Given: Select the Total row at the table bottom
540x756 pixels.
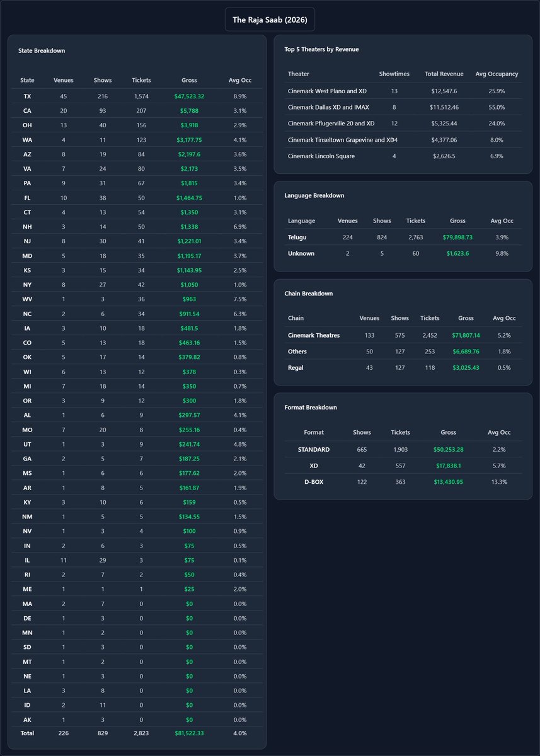Looking at the screenshot, I should pyautogui.click(x=137, y=733).
